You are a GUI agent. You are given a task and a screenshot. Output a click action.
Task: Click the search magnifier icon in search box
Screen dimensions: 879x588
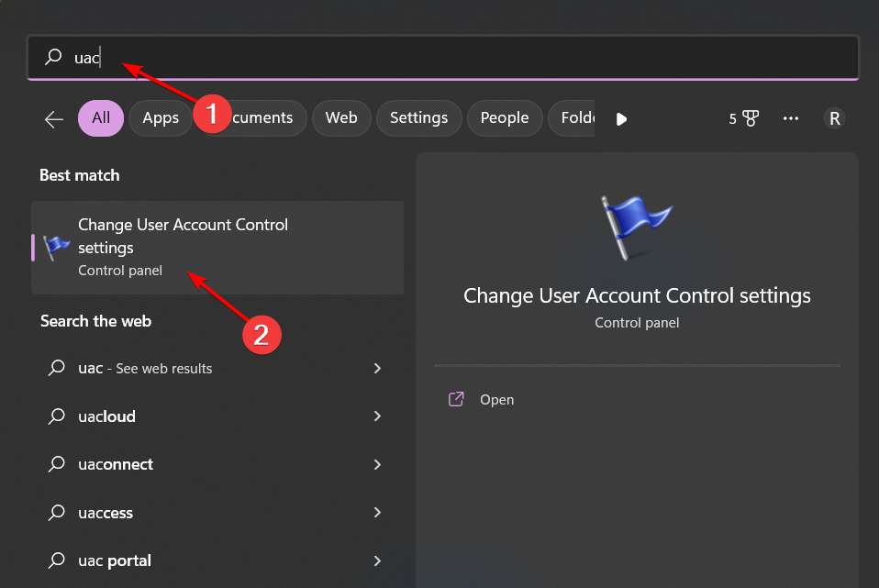pyautogui.click(x=53, y=57)
